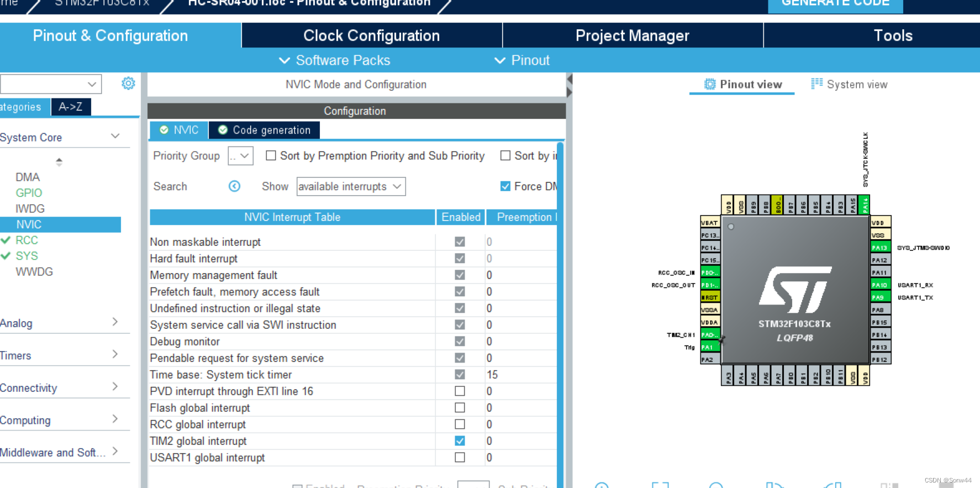Click the PA3 pin at chip bottom
The height and width of the screenshot is (488, 980).
coord(728,376)
